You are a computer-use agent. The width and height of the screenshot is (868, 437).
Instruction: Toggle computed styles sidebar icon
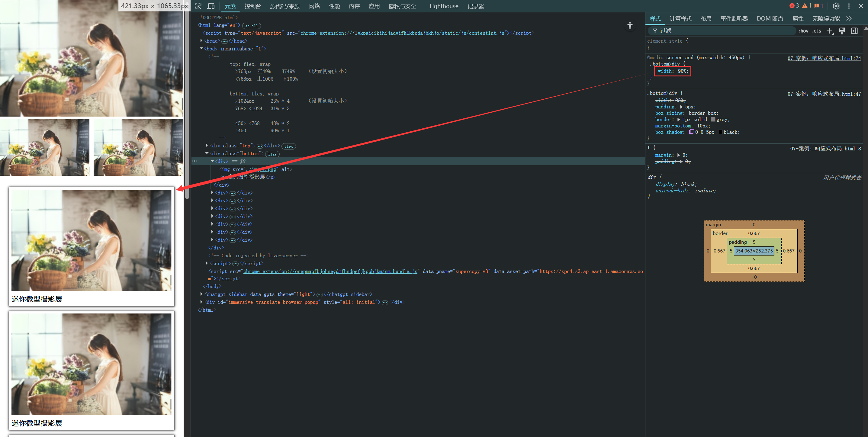(x=854, y=31)
